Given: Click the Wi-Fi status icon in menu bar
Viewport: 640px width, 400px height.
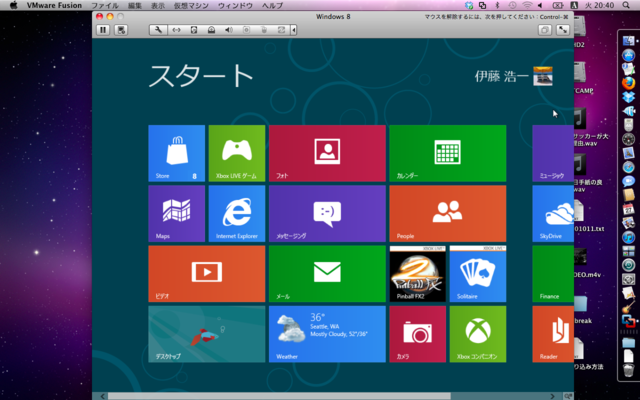Looking at the screenshot, I should 527,5.
